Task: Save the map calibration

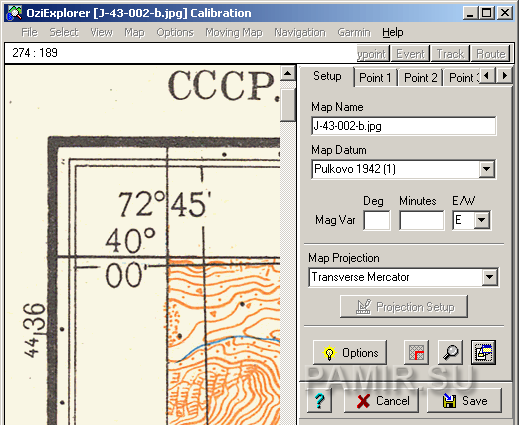Action: (x=464, y=400)
